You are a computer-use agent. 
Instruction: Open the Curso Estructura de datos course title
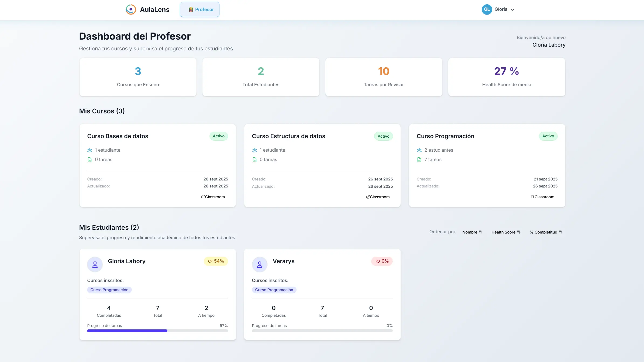pos(288,136)
